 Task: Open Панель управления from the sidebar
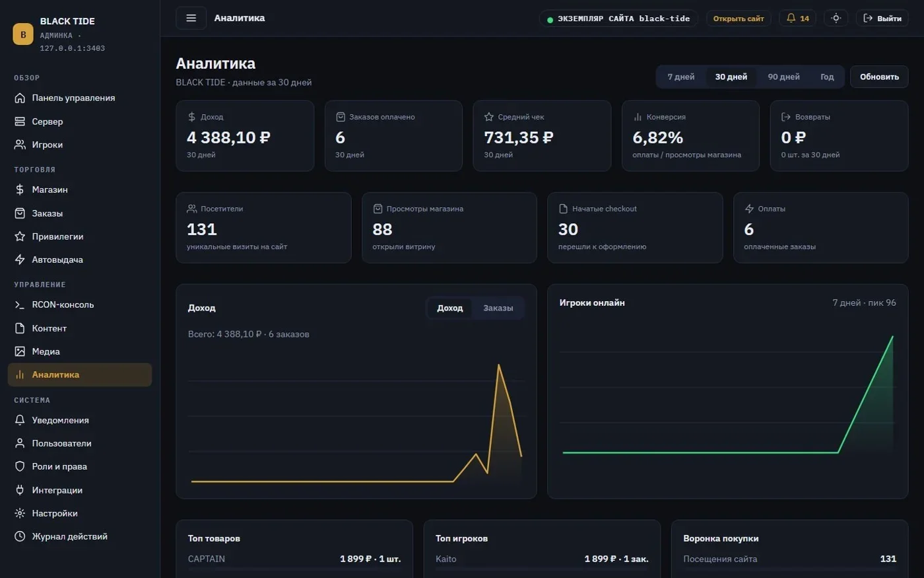pyautogui.click(x=80, y=98)
